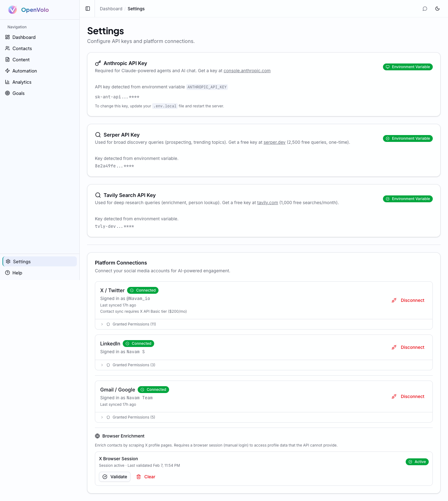The width and height of the screenshot is (448, 501).
Task: Click the globe icon beside Browser Enrichment
Action: [x=97, y=436]
